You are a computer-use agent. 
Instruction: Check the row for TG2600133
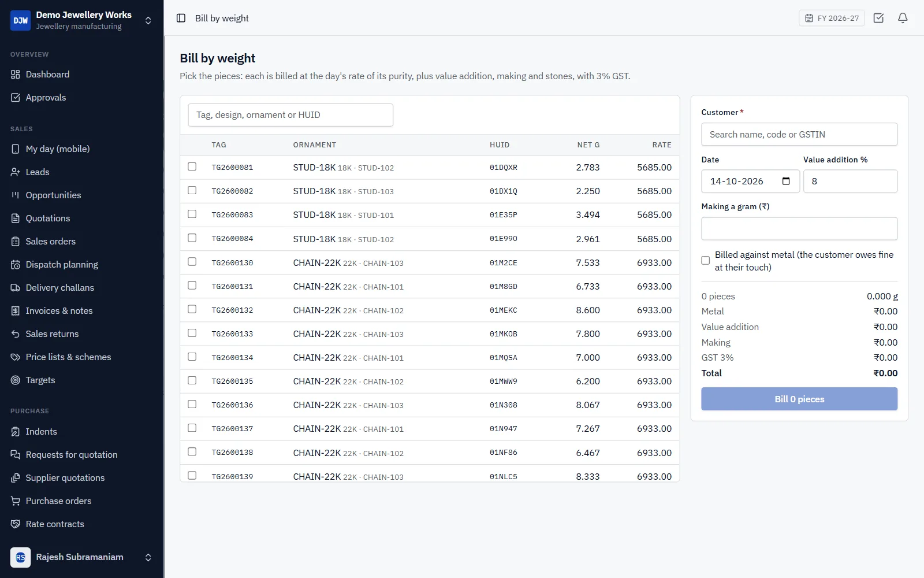point(192,333)
